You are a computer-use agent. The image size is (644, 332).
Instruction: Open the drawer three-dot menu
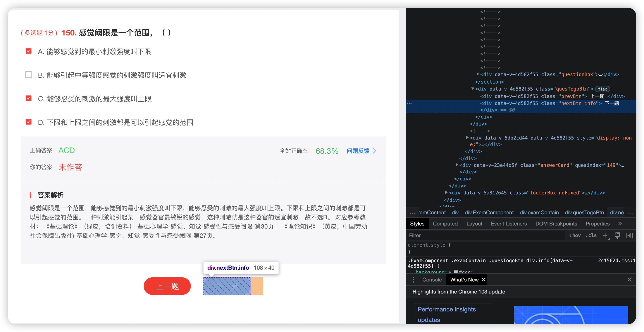click(x=413, y=280)
